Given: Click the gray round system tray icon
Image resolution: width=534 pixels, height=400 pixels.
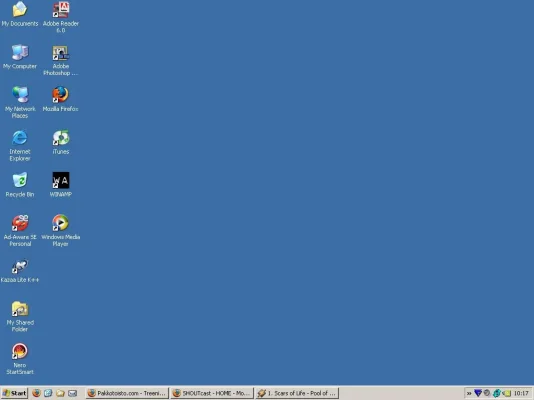Looking at the screenshot, I should (487, 393).
